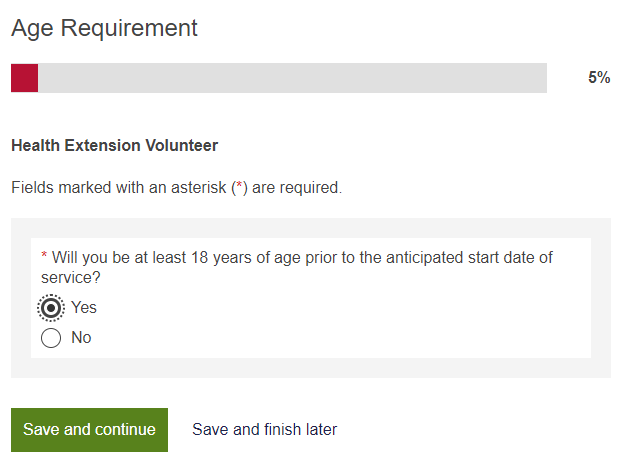Screen dimensions: 623x476
Task: Click the "Health Extension Volunteer" subheading
Action: click(x=114, y=146)
